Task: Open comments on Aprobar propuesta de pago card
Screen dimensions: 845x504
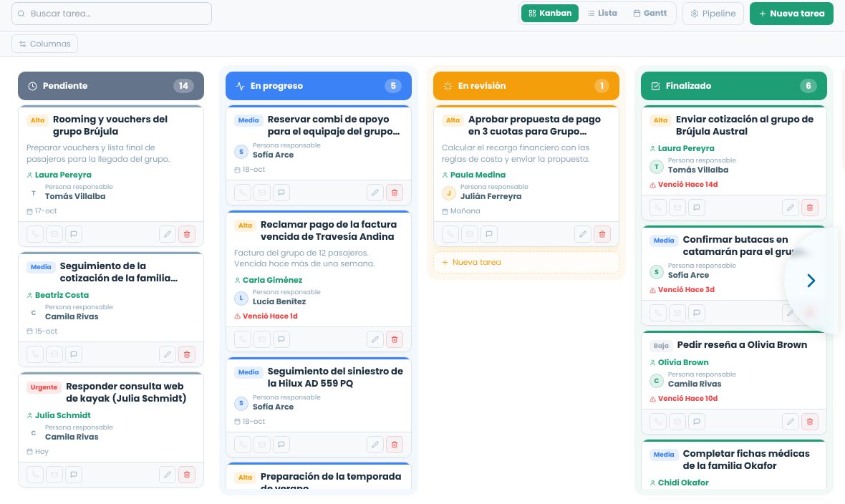Action: (x=489, y=234)
